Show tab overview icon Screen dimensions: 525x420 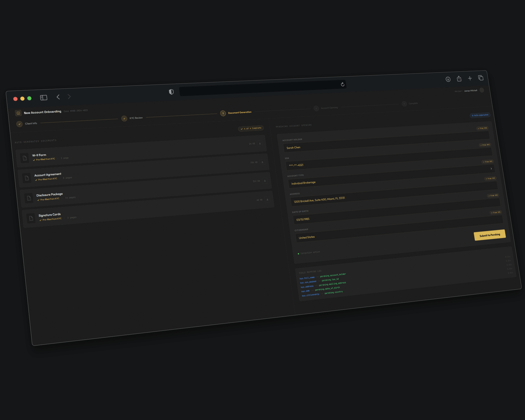point(481,78)
